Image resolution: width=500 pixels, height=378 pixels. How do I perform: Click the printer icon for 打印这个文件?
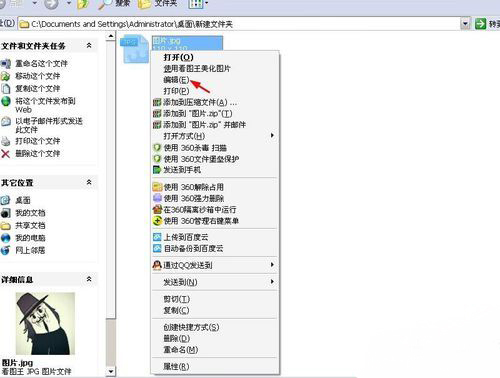click(6, 141)
